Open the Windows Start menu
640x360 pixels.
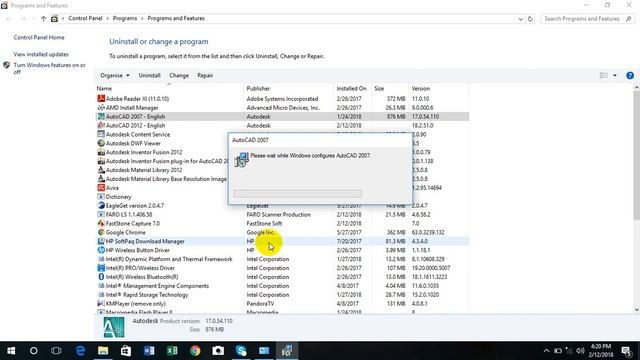11,351
